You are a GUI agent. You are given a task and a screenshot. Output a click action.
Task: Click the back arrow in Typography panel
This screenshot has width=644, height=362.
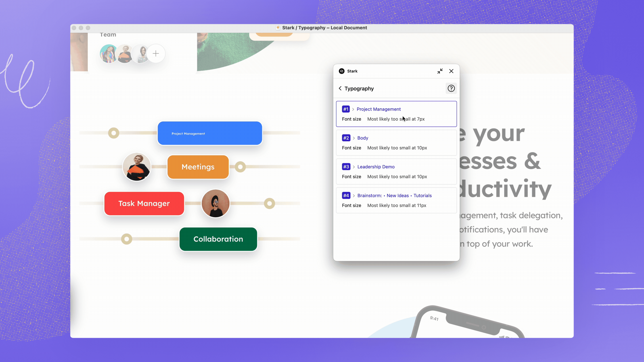tap(339, 88)
